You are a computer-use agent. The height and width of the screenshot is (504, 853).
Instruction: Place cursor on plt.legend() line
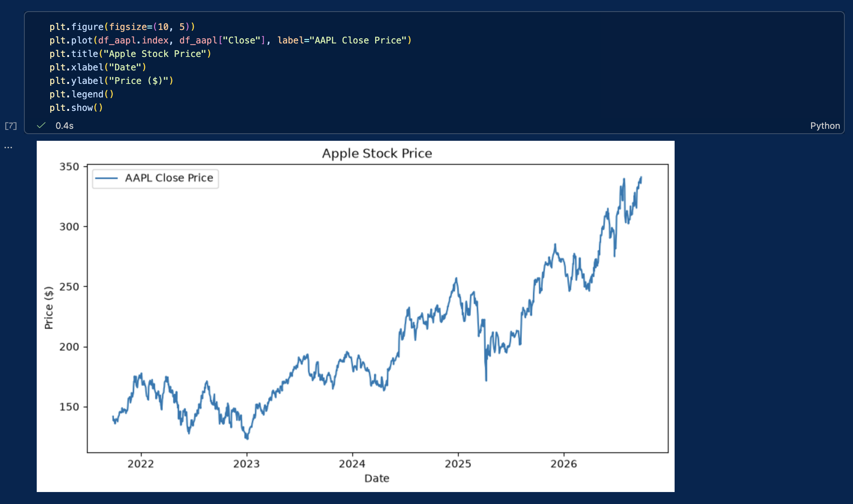[82, 94]
